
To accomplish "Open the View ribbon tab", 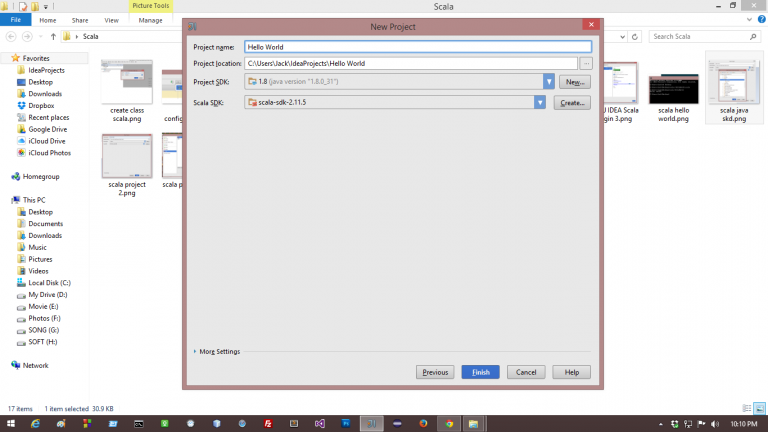I will click(111, 20).
